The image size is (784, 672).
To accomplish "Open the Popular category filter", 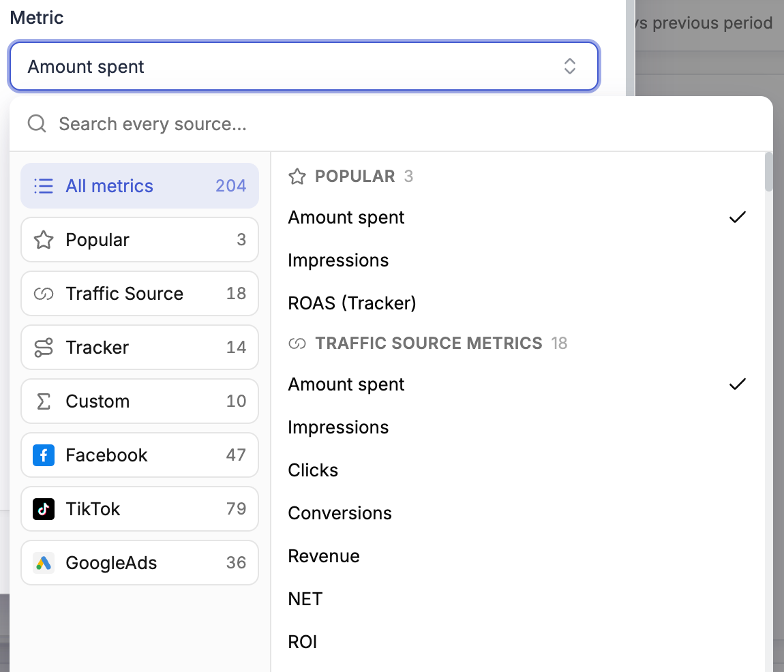I will click(140, 239).
